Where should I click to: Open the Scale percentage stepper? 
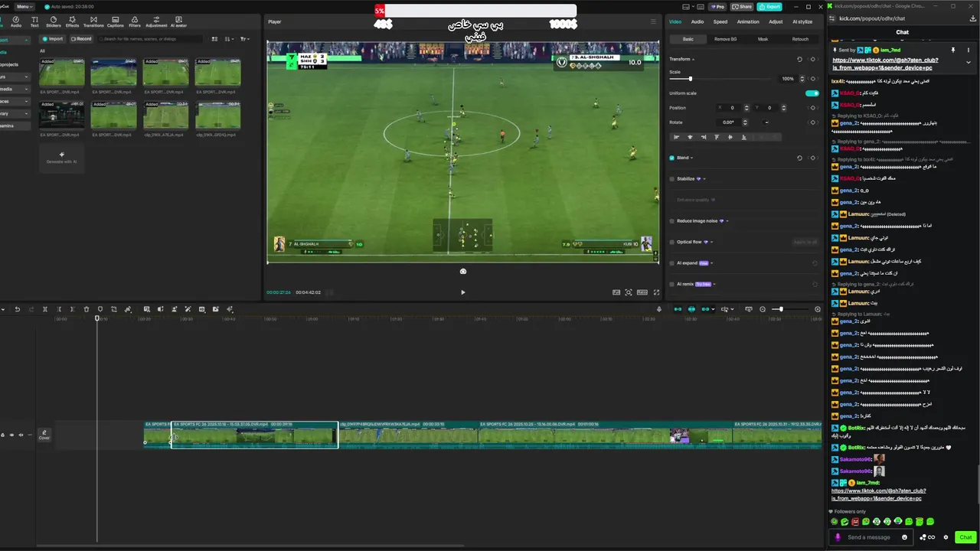[x=802, y=79]
